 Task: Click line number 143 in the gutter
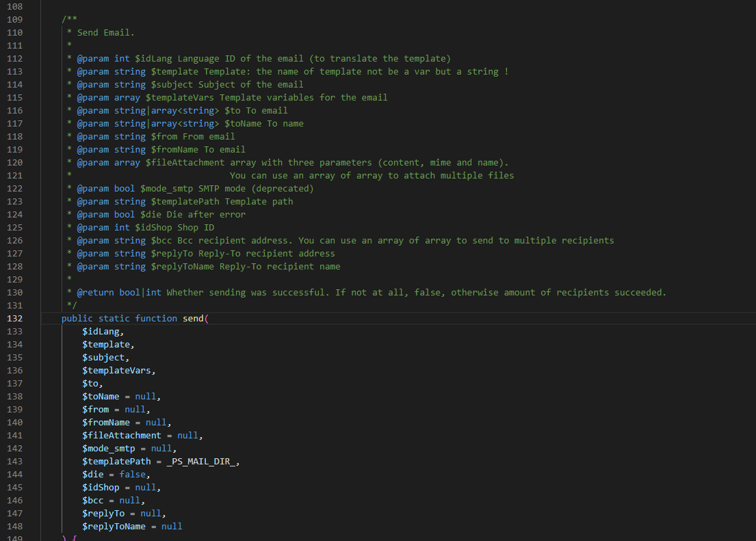coord(14,462)
